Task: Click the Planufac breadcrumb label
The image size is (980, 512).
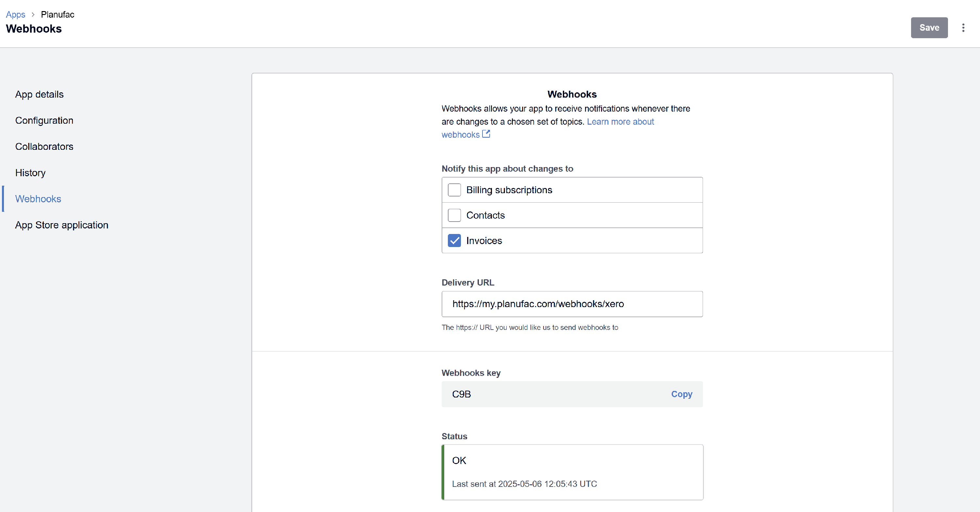Action: tap(57, 14)
